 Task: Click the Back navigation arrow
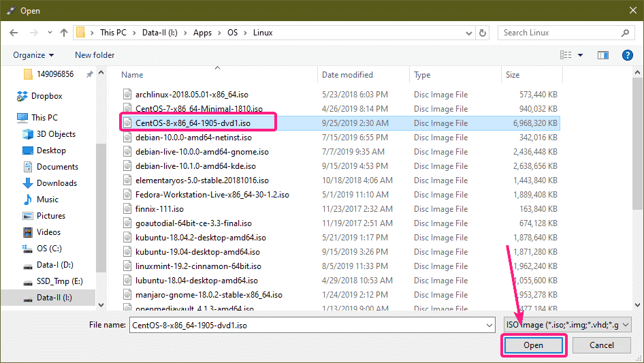pyautogui.click(x=15, y=33)
